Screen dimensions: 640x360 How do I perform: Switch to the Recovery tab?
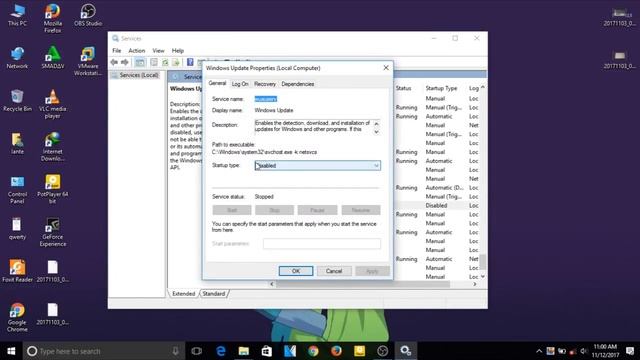point(265,84)
